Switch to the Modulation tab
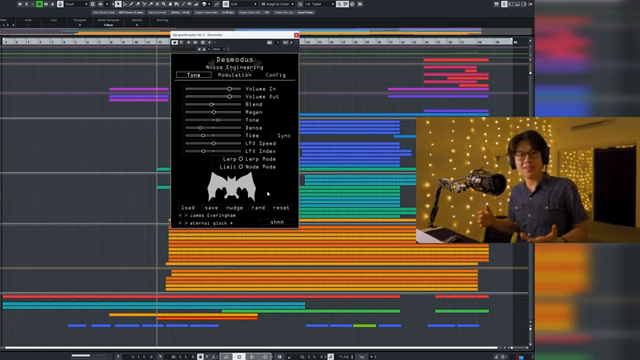Viewport: 640px width, 360px height. (235, 75)
